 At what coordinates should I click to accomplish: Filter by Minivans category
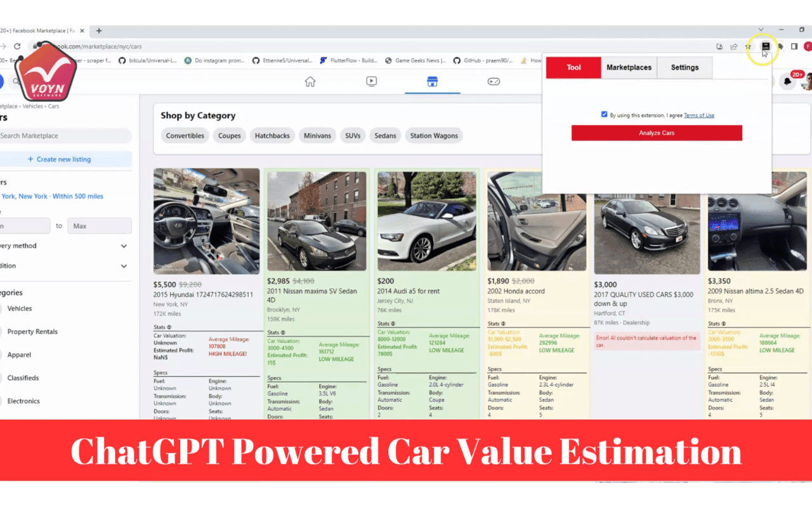(x=317, y=136)
